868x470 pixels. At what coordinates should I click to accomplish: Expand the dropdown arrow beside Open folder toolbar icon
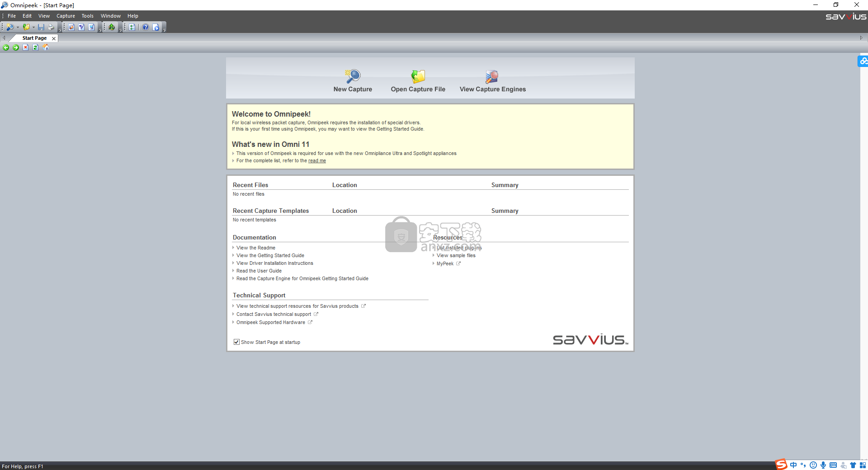tap(33, 27)
